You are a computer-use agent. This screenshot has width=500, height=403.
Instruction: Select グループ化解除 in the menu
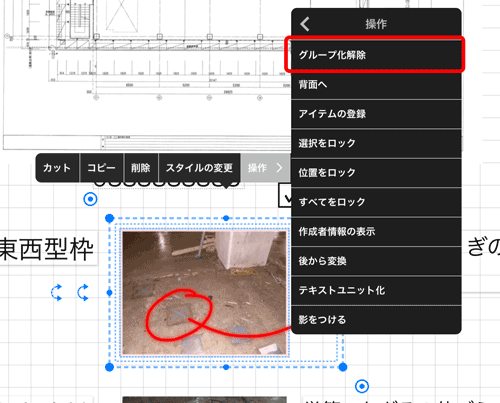click(x=376, y=55)
